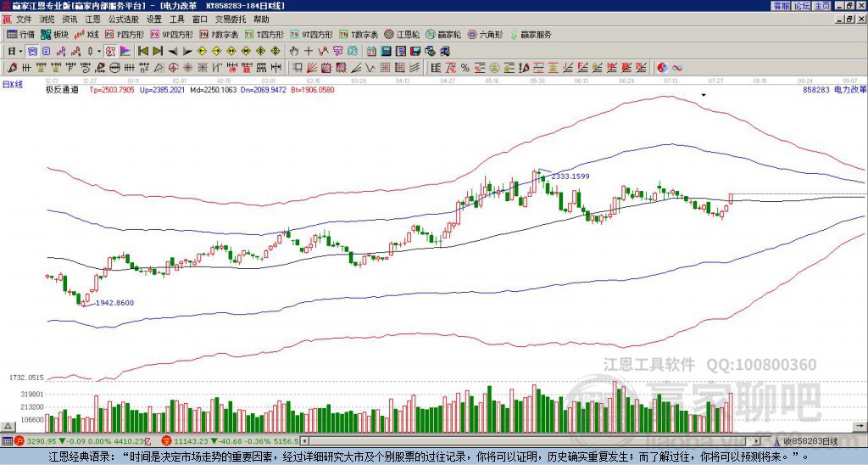Click the black left arrow icon

tap(173, 52)
